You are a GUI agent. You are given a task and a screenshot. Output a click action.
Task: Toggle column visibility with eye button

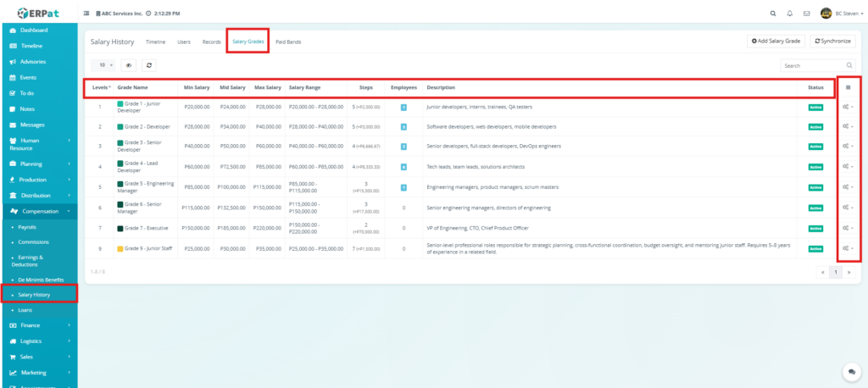point(129,64)
